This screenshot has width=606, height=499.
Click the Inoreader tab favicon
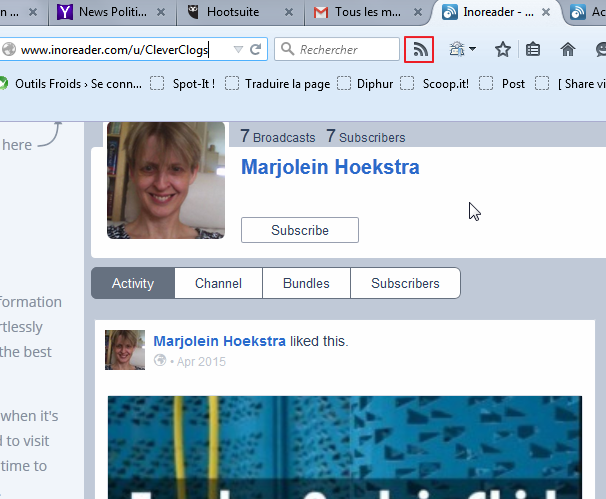coord(450,12)
